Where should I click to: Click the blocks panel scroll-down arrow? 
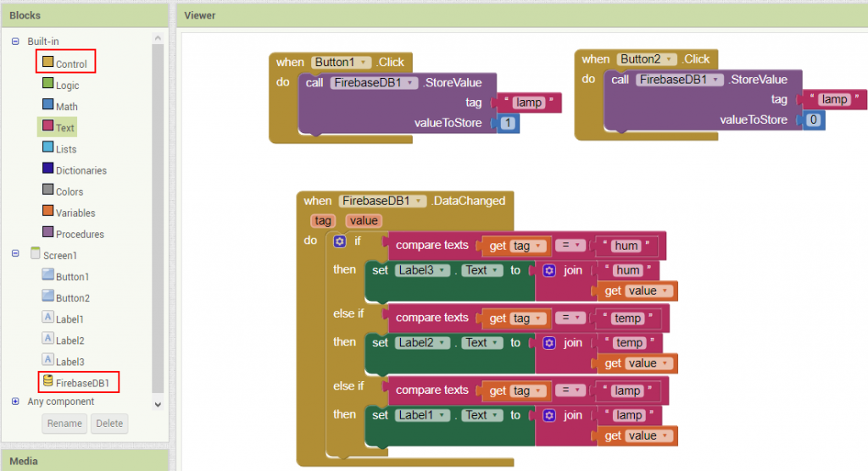coord(158,405)
